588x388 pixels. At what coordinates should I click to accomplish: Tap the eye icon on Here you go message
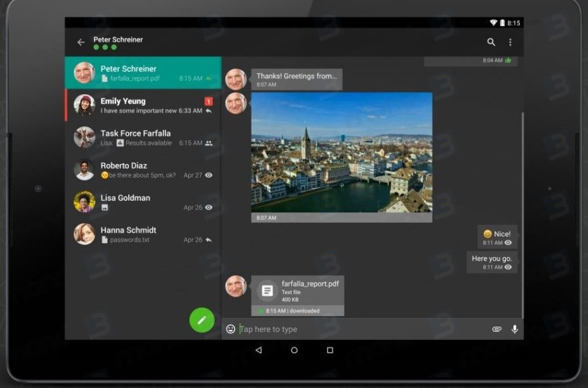pyautogui.click(x=508, y=267)
